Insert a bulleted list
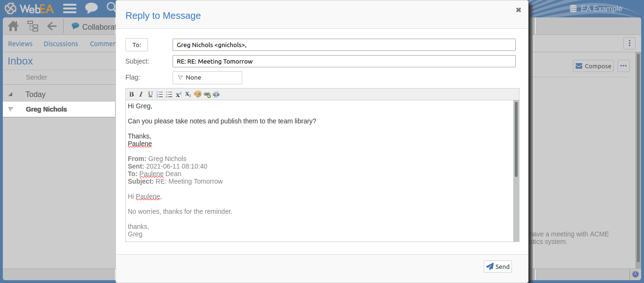 pyautogui.click(x=169, y=94)
